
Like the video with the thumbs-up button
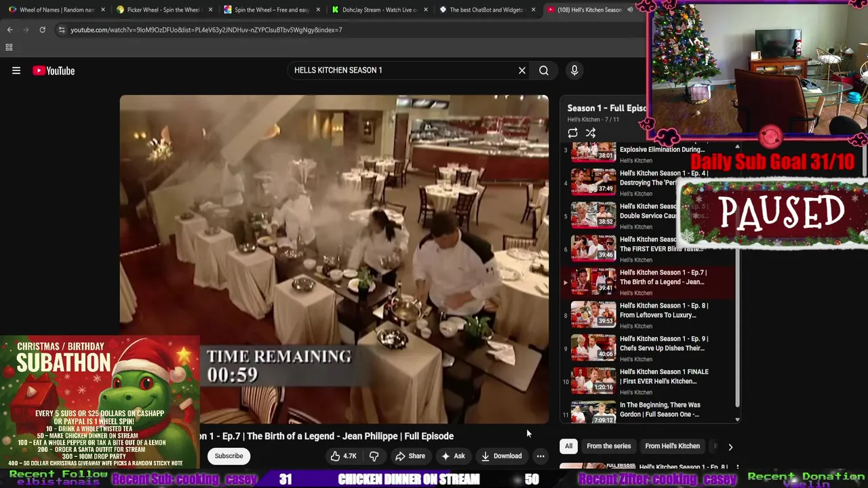(343, 456)
